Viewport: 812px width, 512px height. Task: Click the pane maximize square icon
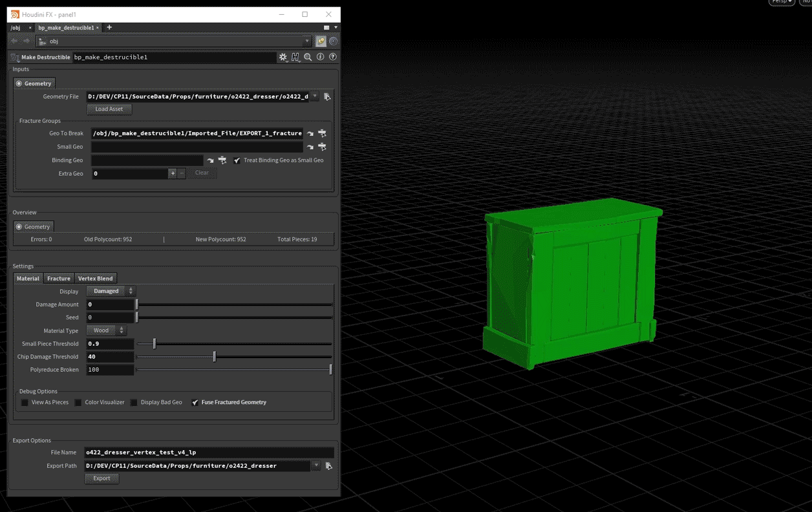[x=326, y=28]
